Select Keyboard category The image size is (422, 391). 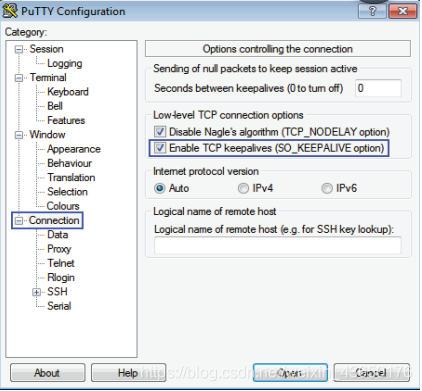(x=68, y=92)
